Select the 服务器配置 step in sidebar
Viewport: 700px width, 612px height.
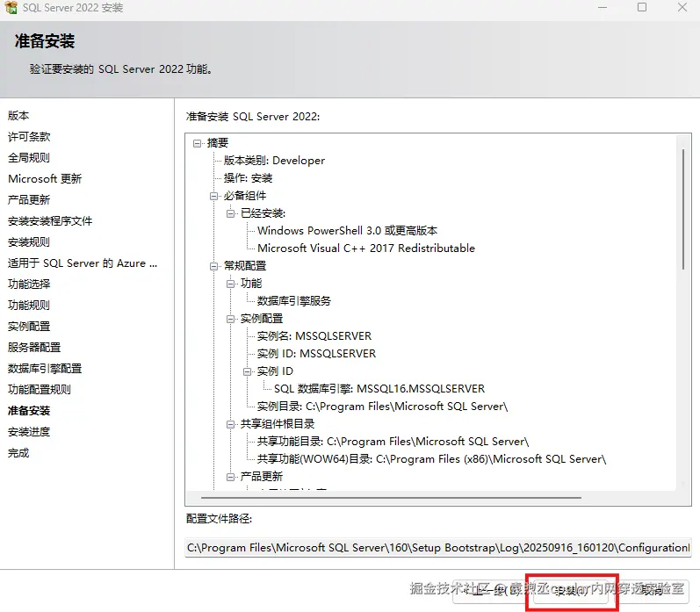pyautogui.click(x=34, y=348)
